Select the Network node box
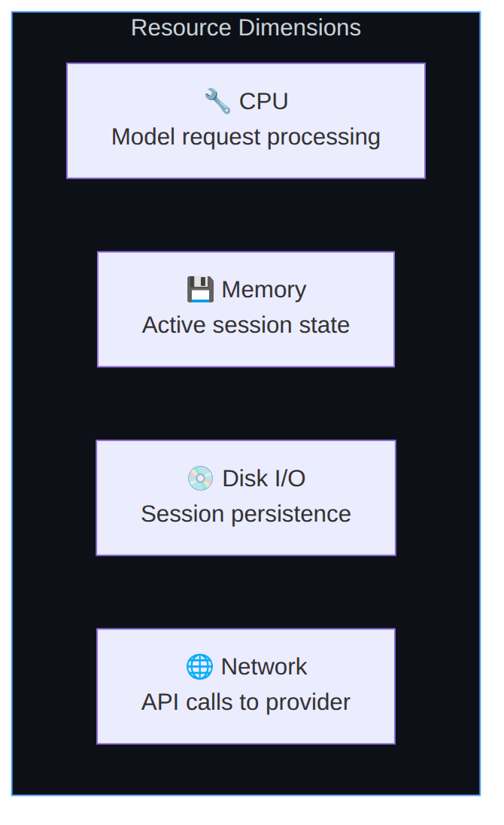The height and width of the screenshot is (825, 504). [x=246, y=686]
